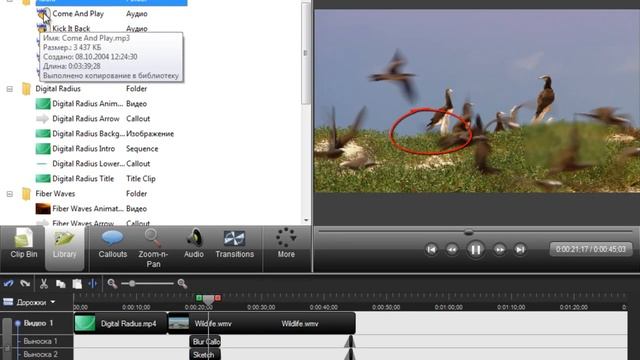640x360 pixels.
Task: Click the preview seek bar handle
Action: click(x=469, y=232)
